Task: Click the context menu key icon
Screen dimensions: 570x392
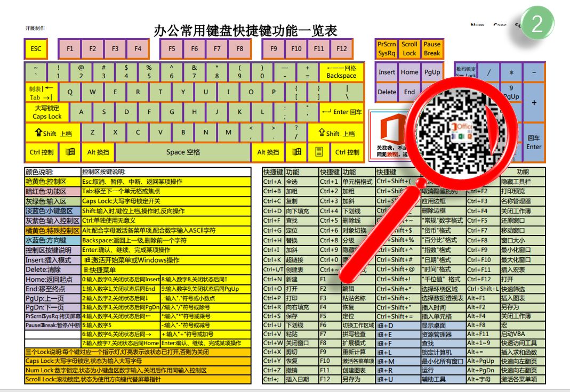Action: click(319, 152)
